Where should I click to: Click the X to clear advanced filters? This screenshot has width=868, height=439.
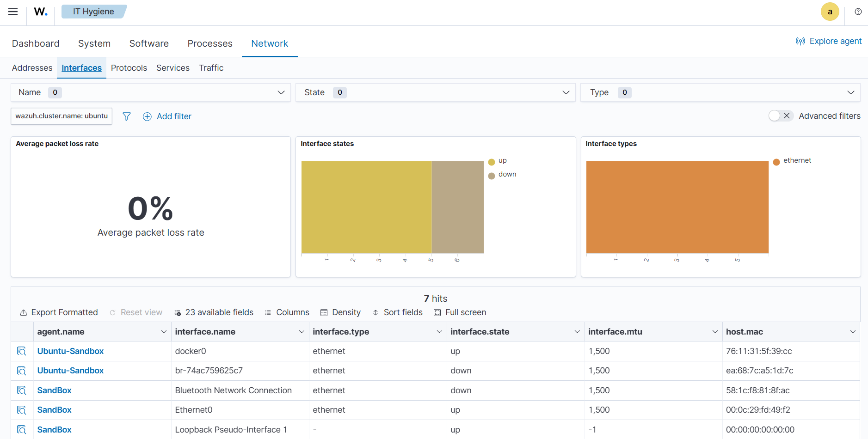pos(787,116)
